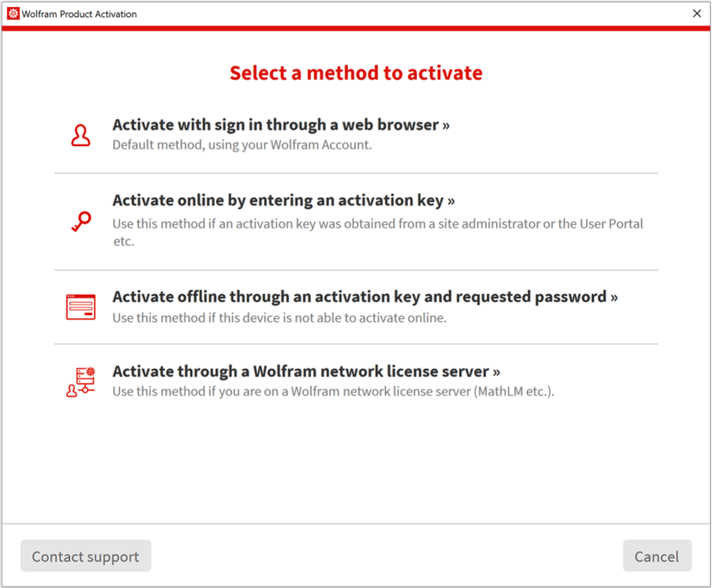Viewport: 724px width, 588px height.
Task: Select Activate online by entering an activation key
Action: point(283,200)
